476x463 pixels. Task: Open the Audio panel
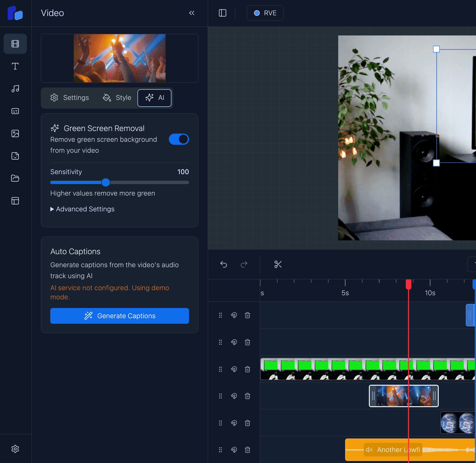pos(15,88)
